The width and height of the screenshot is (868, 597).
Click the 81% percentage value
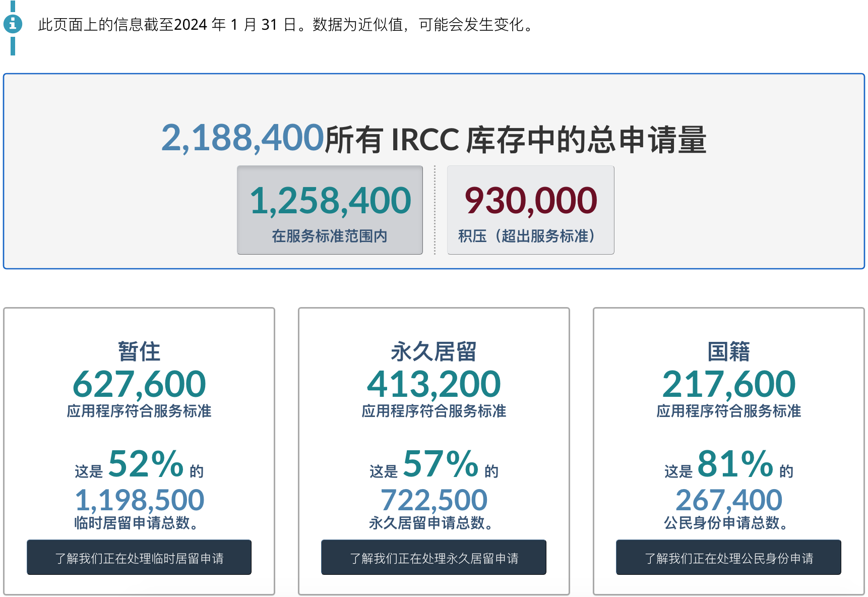tap(735, 464)
